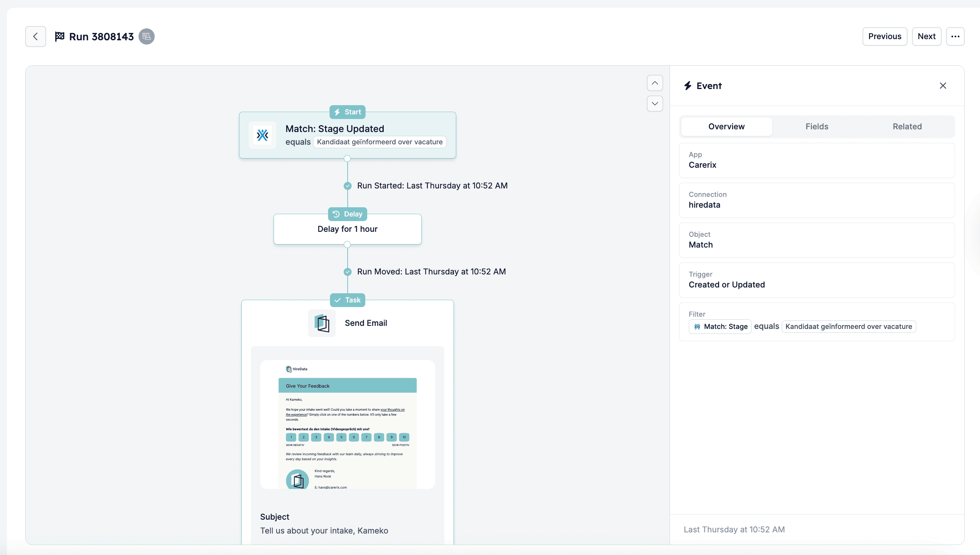Open the three-dots more options menu

(955, 36)
